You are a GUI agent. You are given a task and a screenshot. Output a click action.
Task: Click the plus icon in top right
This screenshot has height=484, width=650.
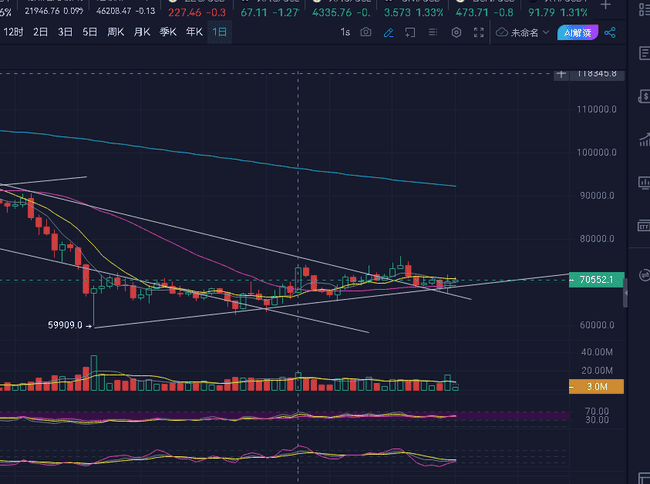click(x=604, y=5)
